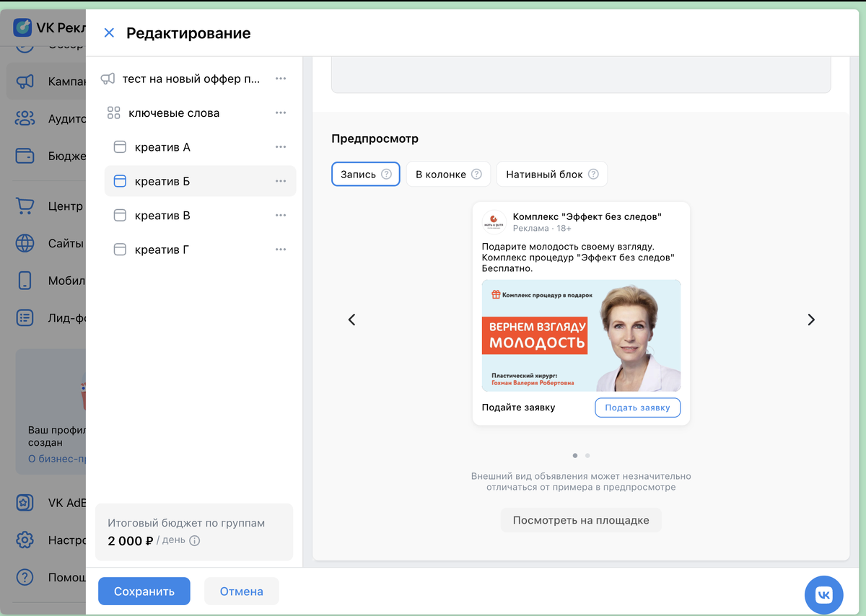Viewport: 866px width, 616px height.
Task: Switch preview to Запись tab
Action: [366, 174]
